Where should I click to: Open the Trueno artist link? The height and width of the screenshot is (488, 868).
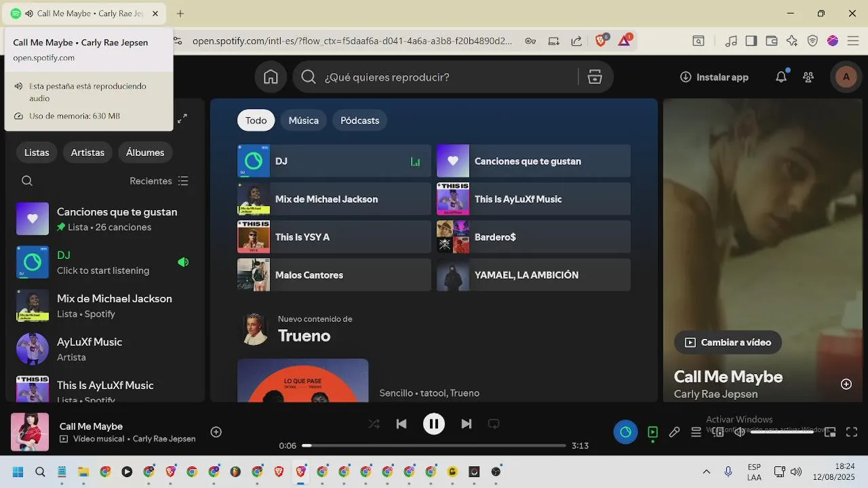tap(304, 336)
